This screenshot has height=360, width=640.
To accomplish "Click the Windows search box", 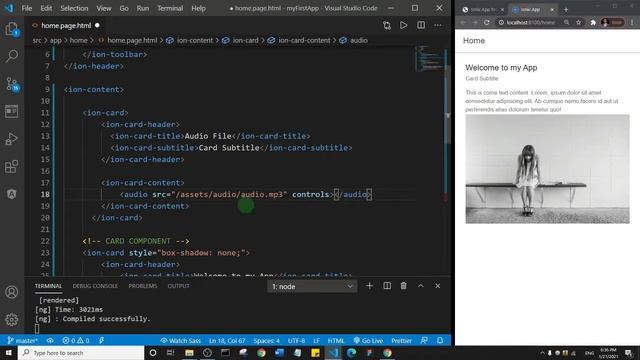I will (x=81, y=353).
